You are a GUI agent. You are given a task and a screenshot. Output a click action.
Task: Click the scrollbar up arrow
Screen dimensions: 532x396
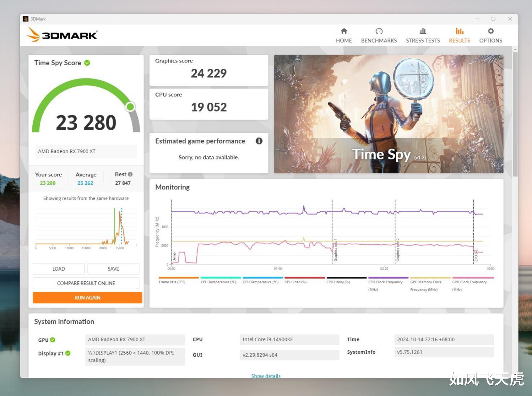(515, 49)
